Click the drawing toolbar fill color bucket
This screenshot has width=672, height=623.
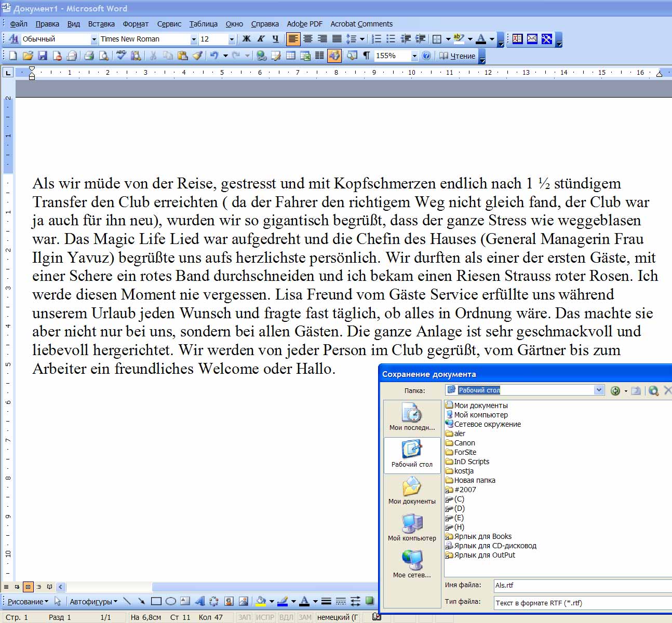tap(261, 602)
